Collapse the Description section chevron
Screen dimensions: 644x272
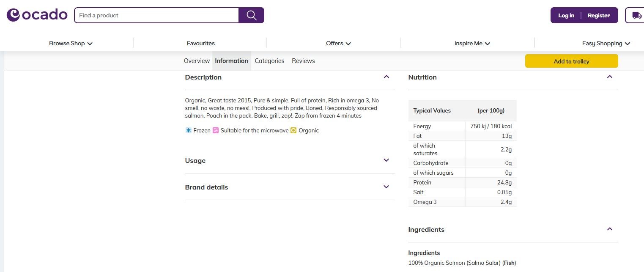click(x=386, y=77)
